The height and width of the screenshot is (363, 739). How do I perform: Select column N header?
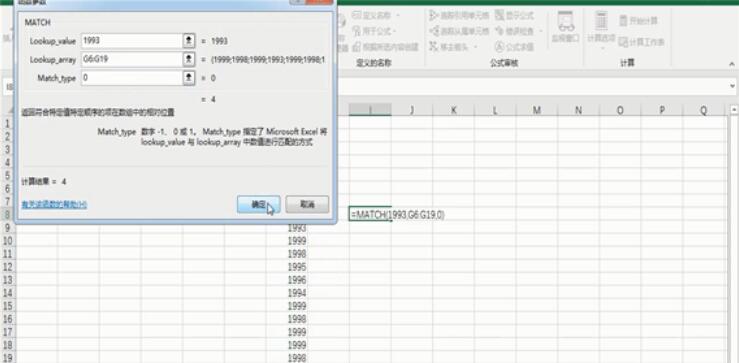578,110
